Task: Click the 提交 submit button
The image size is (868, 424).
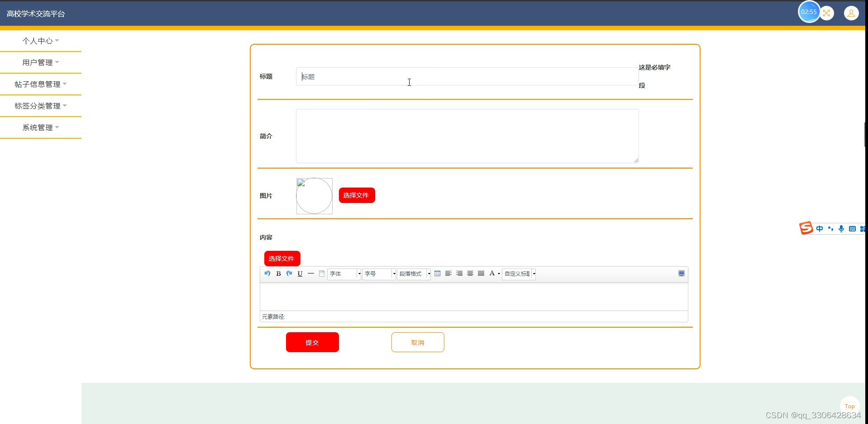Action: (312, 342)
